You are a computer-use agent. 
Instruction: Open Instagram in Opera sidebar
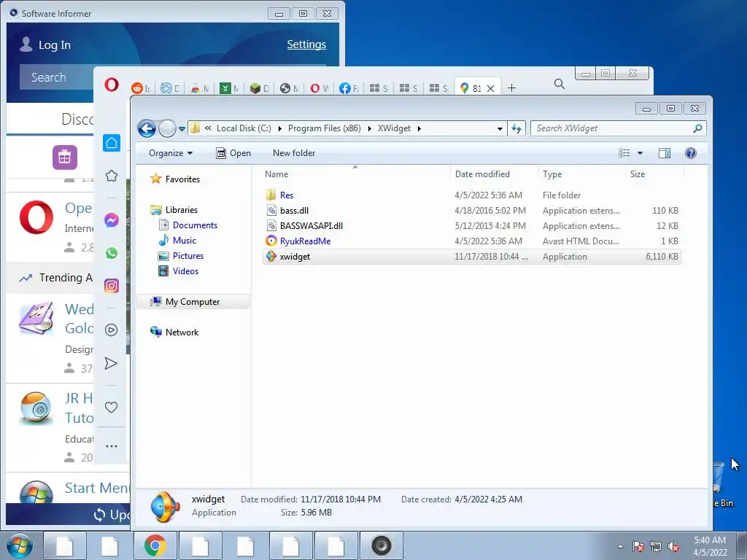point(112,286)
